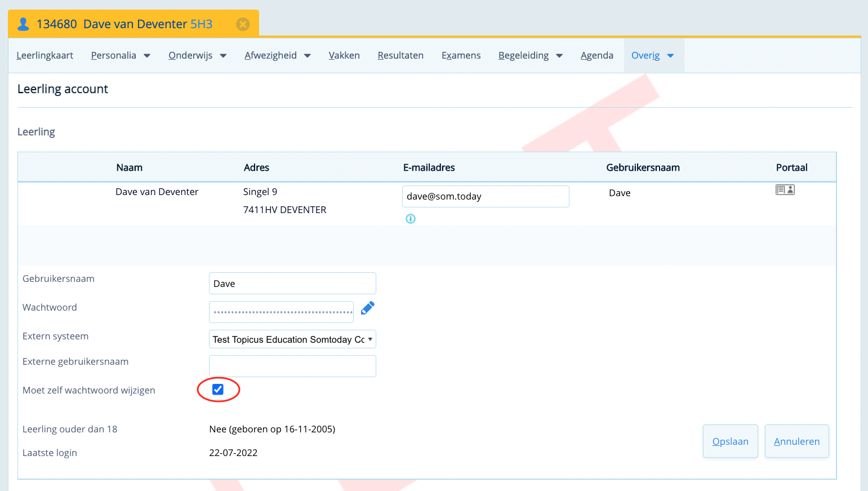Expand the Afwezigheid menu
Screen dimensions: 868x491
point(278,55)
